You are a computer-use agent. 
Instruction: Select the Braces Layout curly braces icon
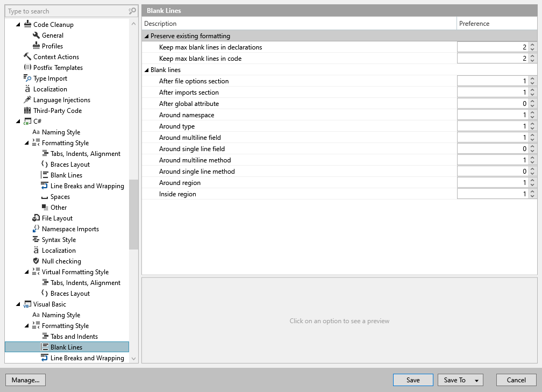pos(44,164)
